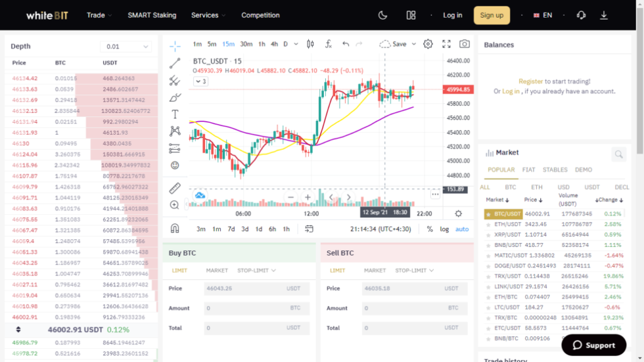
Task: Open the go-to date calendar icon
Action: (309, 229)
